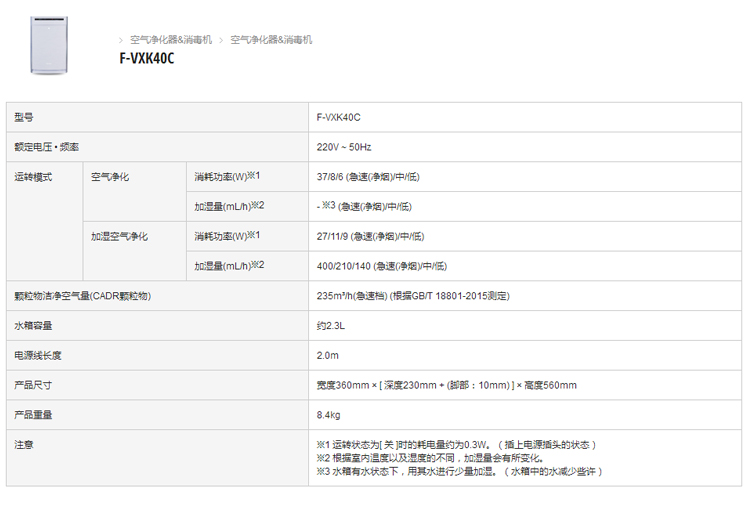Select the 37/8/6 power consumption value

pyautogui.click(x=368, y=177)
